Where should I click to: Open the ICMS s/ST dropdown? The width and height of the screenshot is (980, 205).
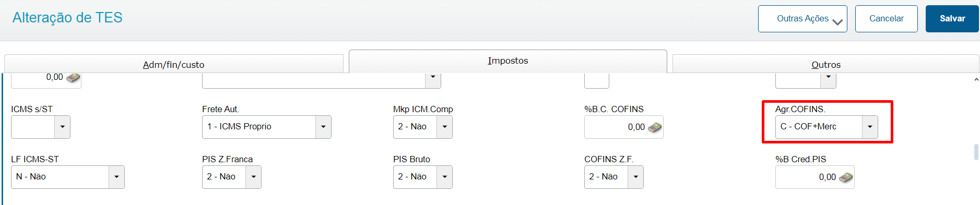point(62,127)
